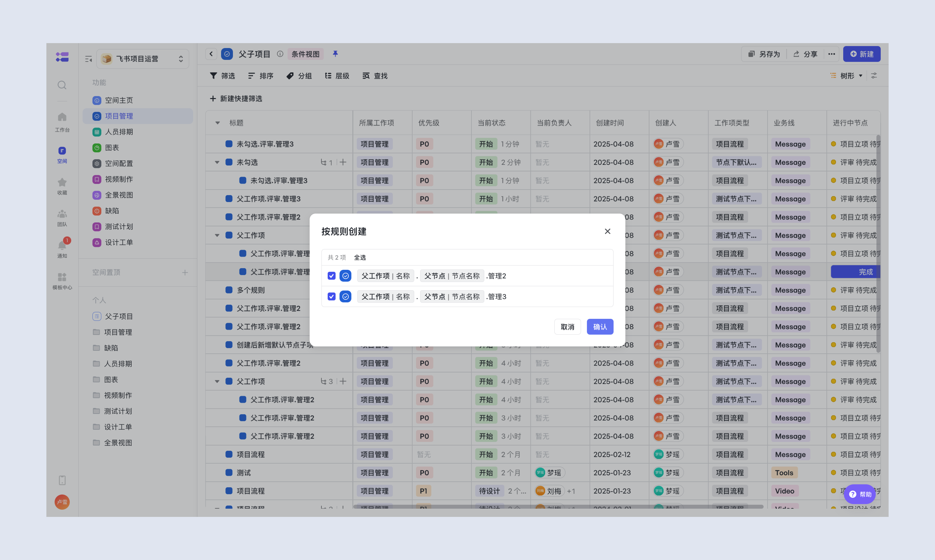Open the more options ellipsis menu
Viewport: 935px width, 560px height.
pos(832,54)
